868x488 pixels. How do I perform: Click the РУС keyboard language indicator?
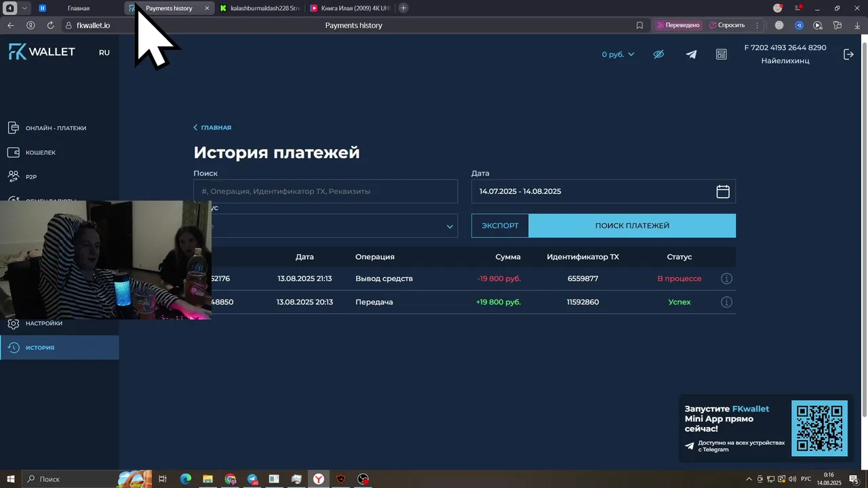click(806, 479)
